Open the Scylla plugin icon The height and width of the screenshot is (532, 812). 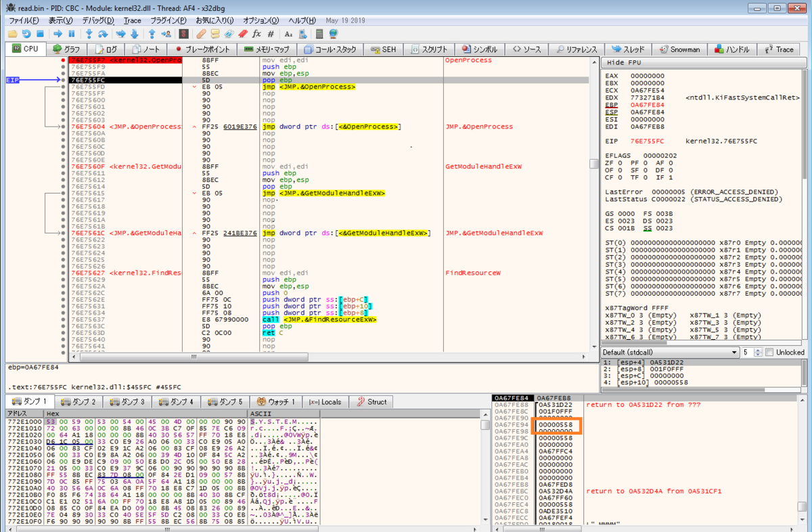pyautogui.click(x=183, y=33)
